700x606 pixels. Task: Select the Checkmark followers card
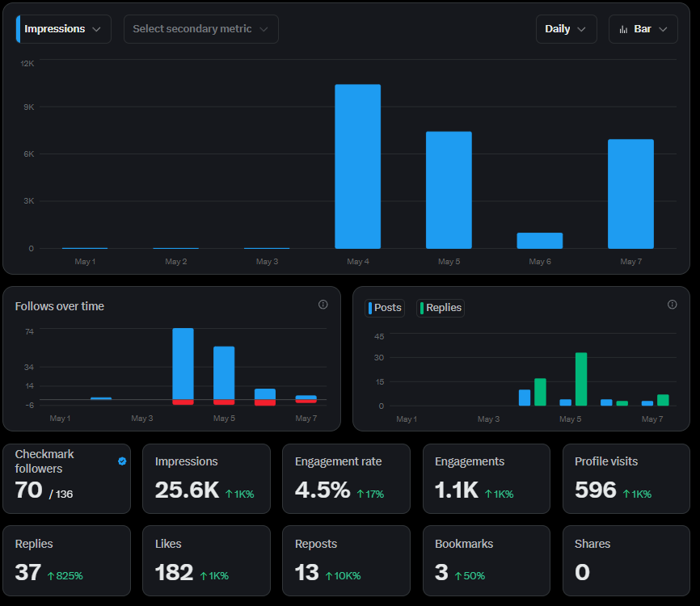pyautogui.click(x=66, y=478)
